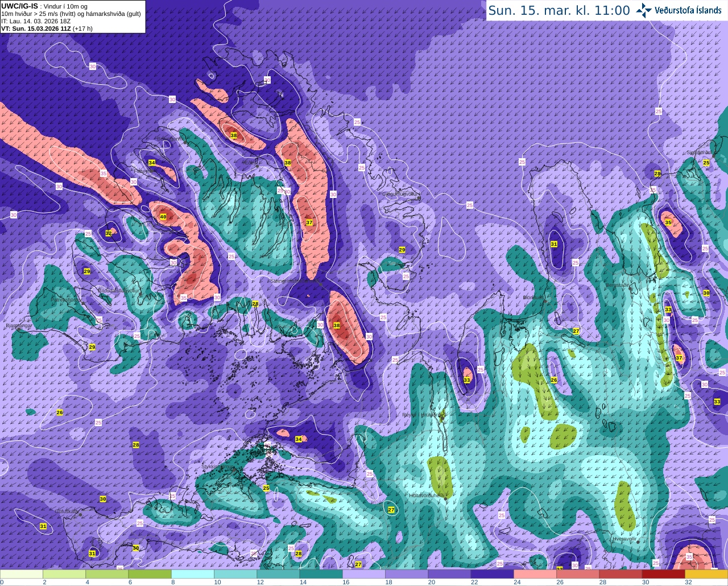Click the legend tick value 32
Image resolution: width=728 pixels, height=586 pixels.
(688, 582)
